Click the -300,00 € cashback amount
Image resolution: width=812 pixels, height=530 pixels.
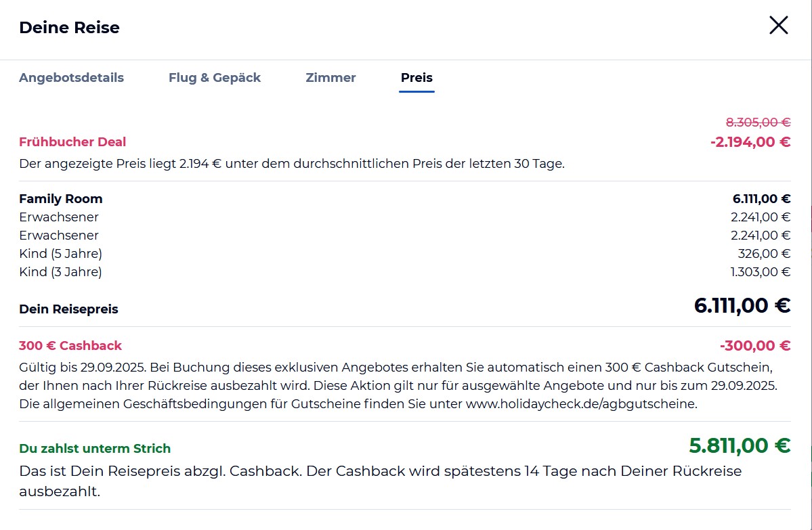[x=755, y=346]
